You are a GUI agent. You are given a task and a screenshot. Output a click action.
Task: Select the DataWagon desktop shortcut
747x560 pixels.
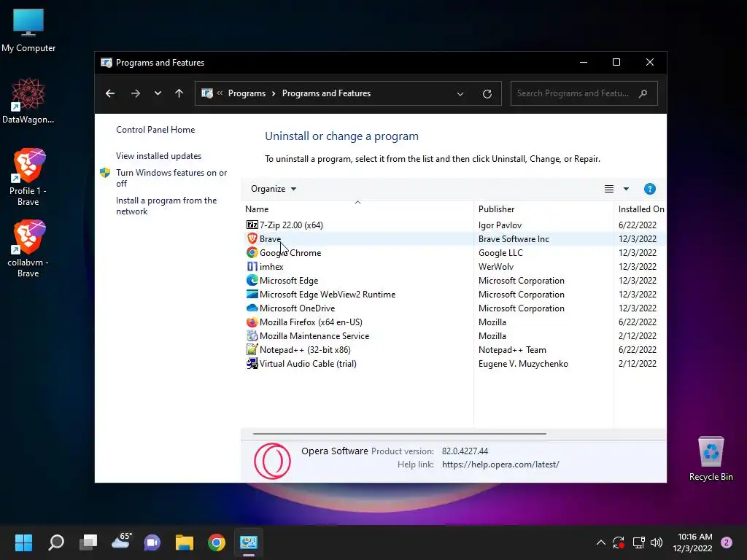[28, 101]
